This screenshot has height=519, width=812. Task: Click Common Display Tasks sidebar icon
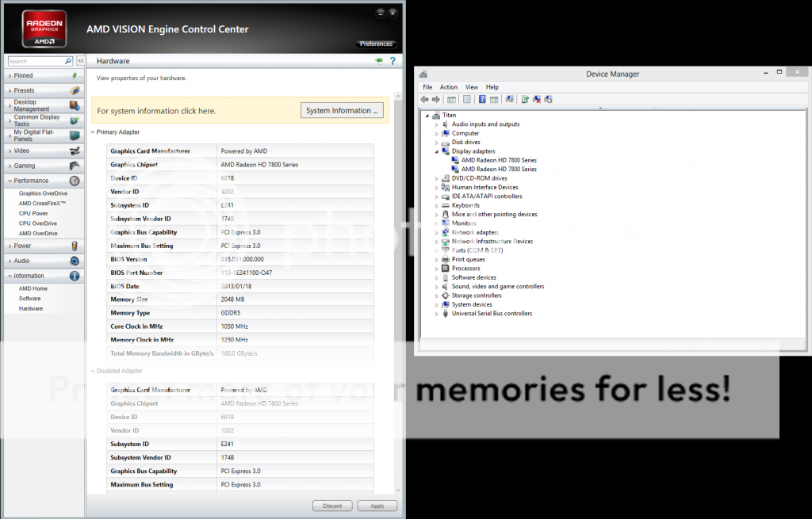(75, 120)
